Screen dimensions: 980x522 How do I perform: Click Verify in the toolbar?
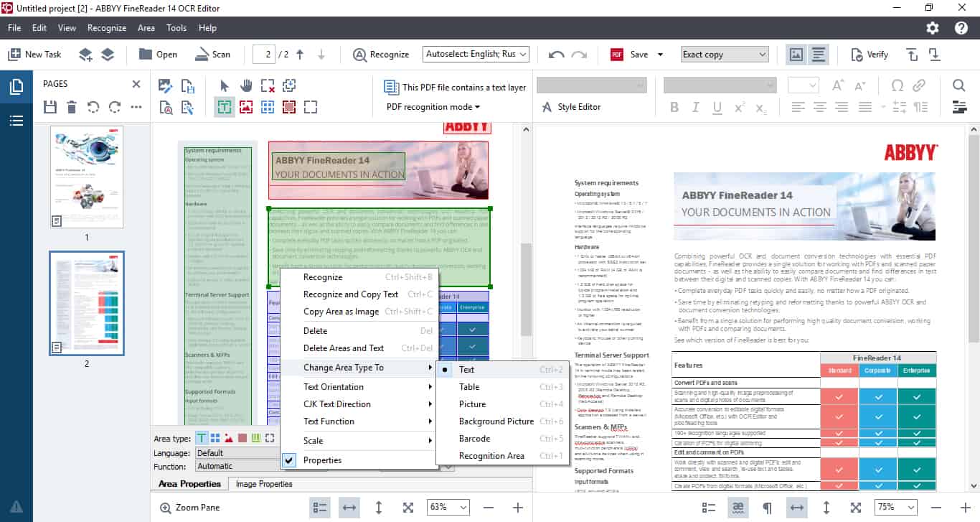coord(870,54)
